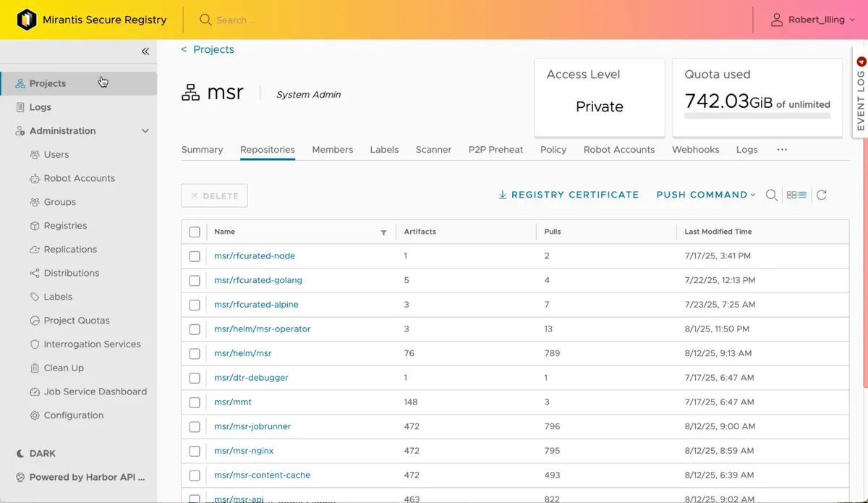
Task: Click the Harbor API icon in sidebar
Action: point(20,478)
